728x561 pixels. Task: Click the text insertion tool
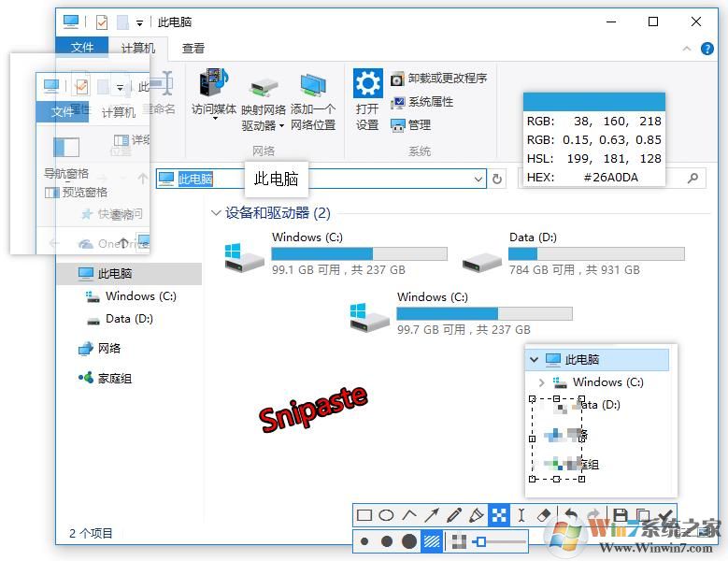click(522, 515)
